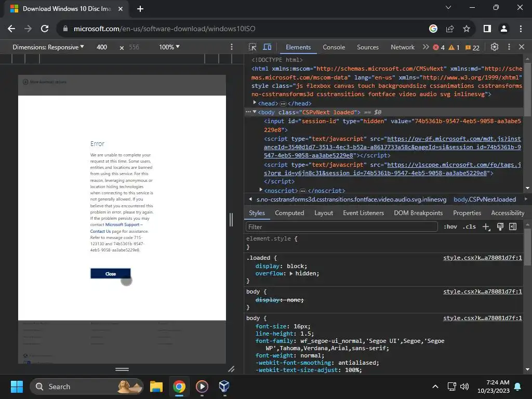Follow the Contact Us link
Viewport: 532px width, 399px height.
coord(100,231)
